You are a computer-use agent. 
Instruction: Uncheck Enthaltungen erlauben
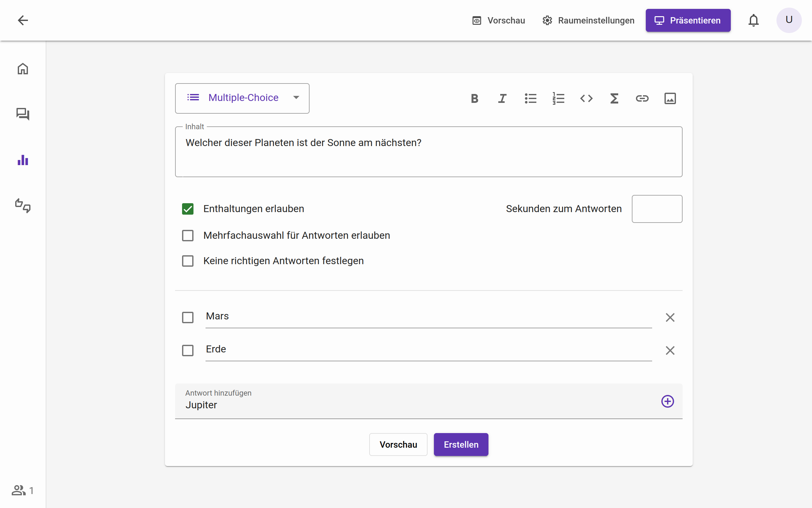pos(187,209)
